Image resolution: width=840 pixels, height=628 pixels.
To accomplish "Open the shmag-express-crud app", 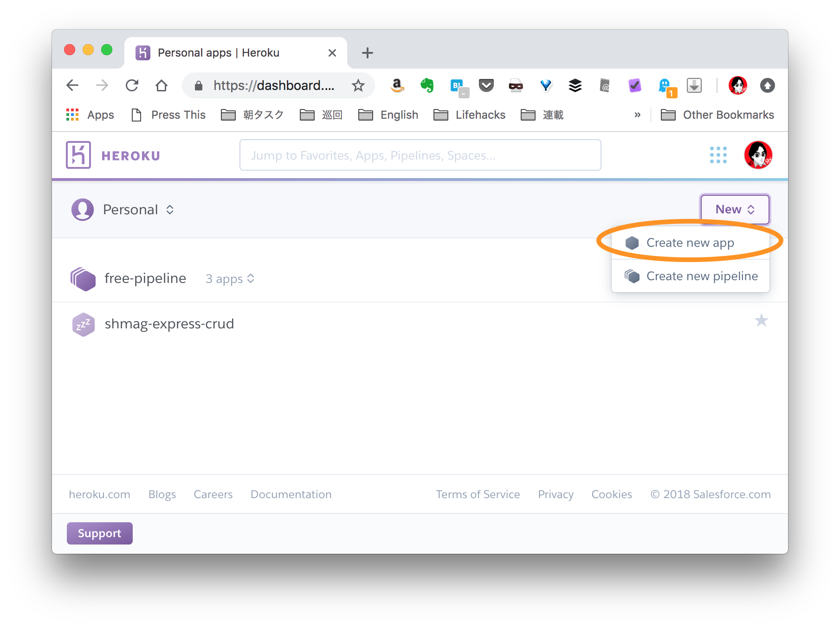I will pos(169,324).
